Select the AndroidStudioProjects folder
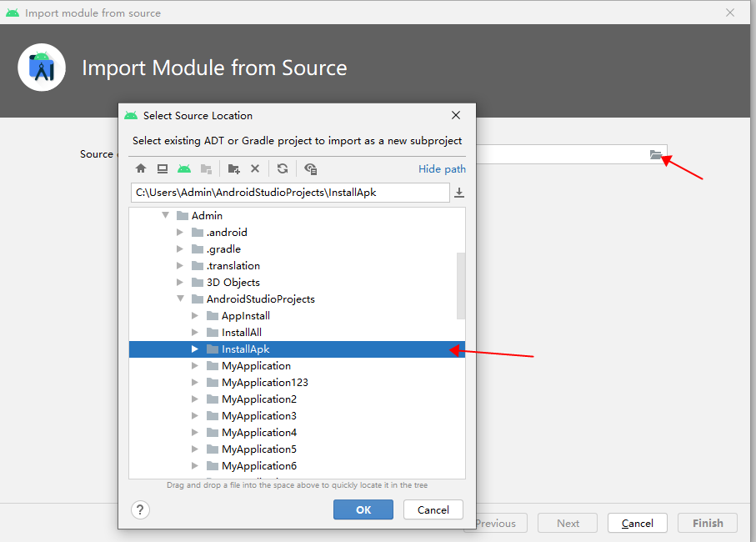756x542 pixels. [297, 299]
